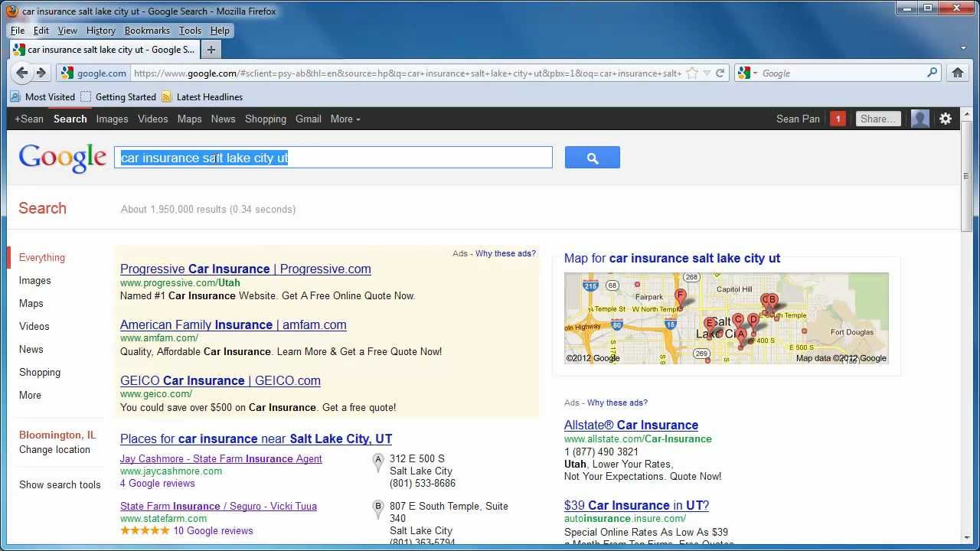Select Videos filter in left sidebar
The width and height of the screenshot is (980, 551).
click(34, 326)
